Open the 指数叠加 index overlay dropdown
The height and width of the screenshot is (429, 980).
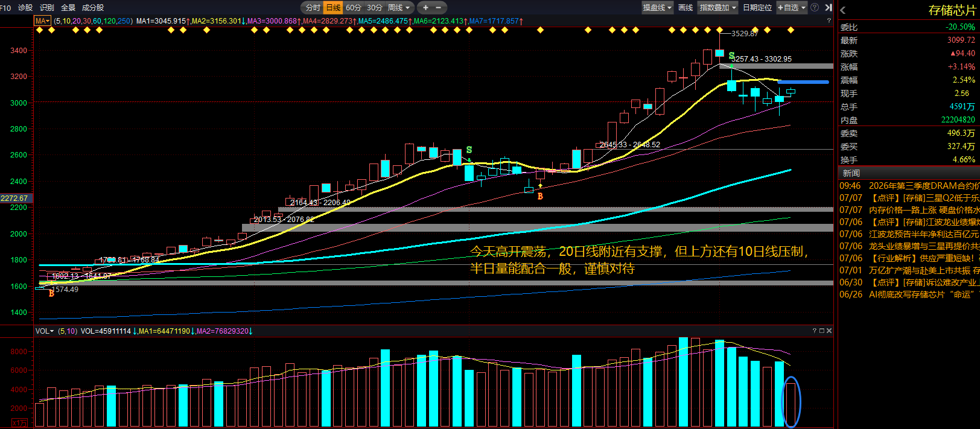click(x=717, y=8)
